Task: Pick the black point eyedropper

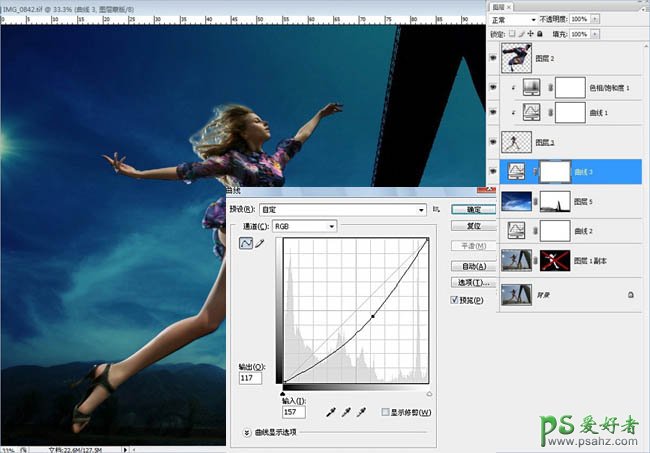Action: tap(331, 412)
